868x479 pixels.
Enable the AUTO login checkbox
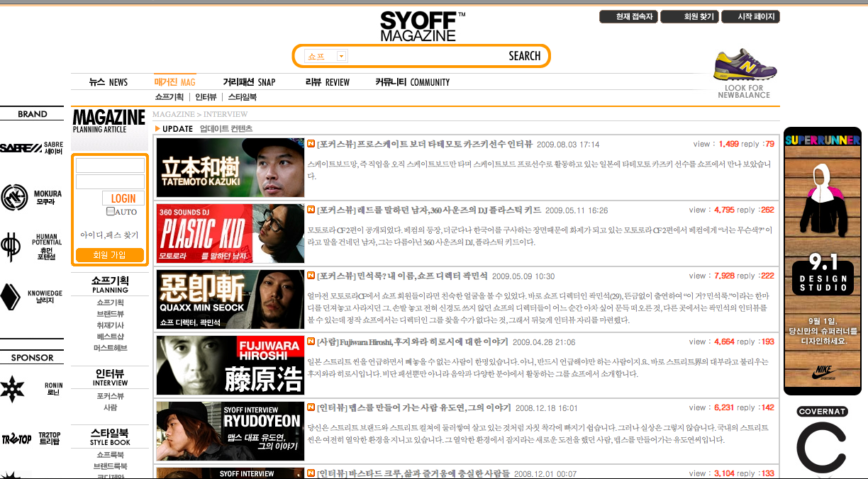110,211
